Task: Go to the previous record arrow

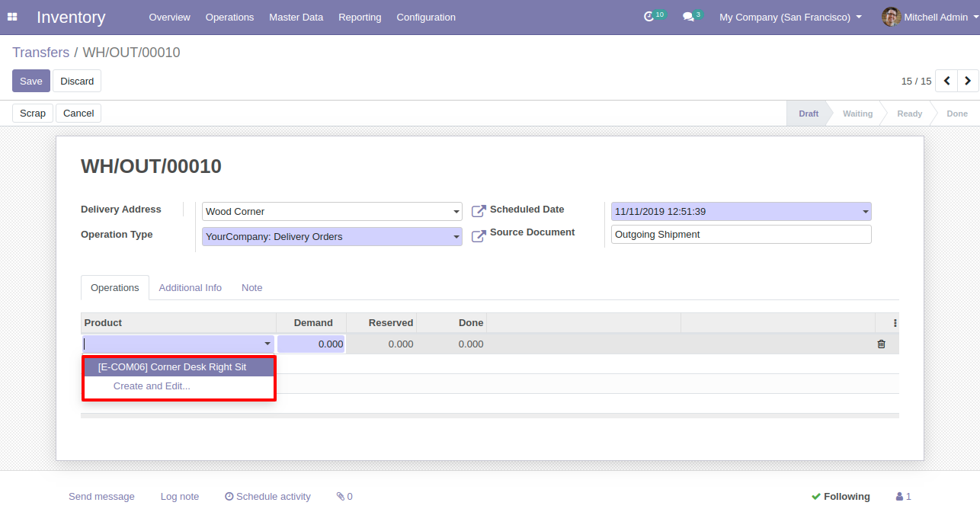Action: tap(946, 81)
